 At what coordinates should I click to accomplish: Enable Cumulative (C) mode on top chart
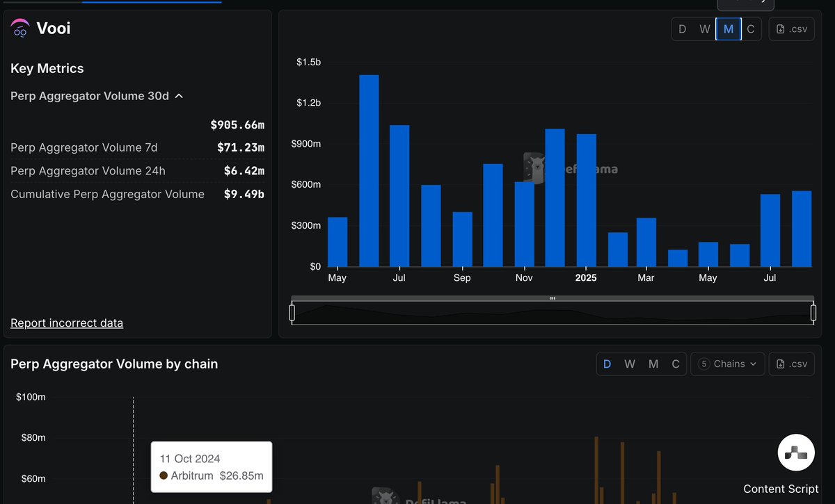[x=751, y=29]
